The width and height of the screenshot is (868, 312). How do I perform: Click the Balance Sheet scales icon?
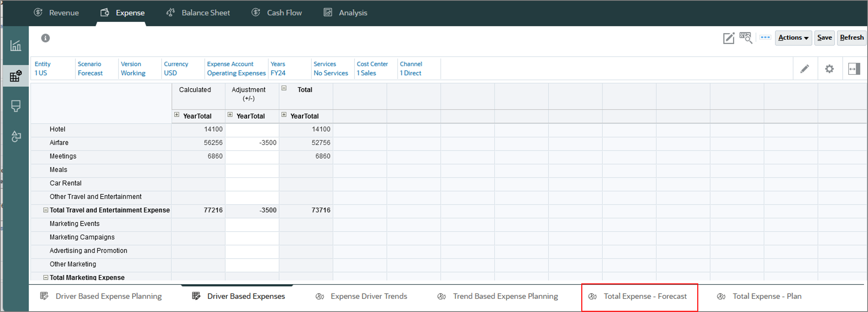[171, 12]
